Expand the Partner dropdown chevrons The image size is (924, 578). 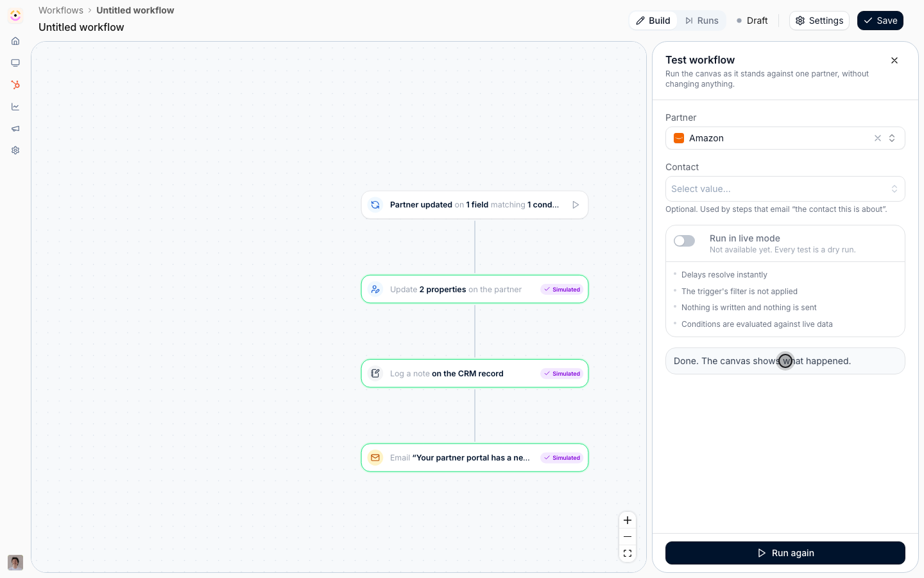[x=892, y=138]
